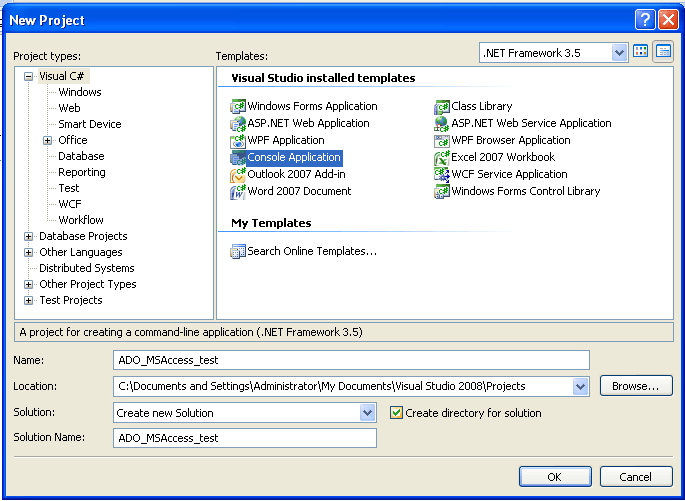Image resolution: width=685 pixels, height=501 pixels.
Task: Click the Class Library template icon
Action: [442, 106]
